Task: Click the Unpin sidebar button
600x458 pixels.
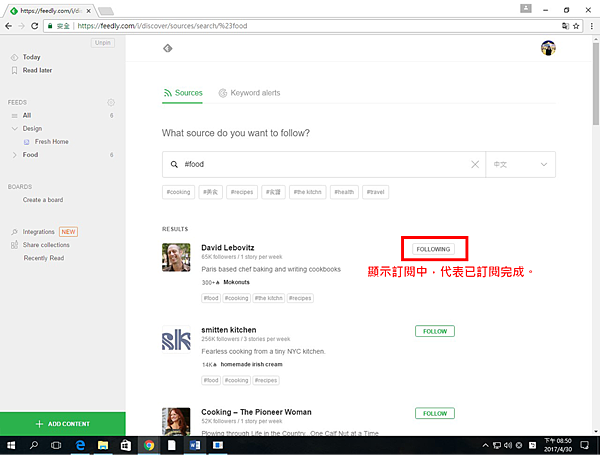Action: 103,43
